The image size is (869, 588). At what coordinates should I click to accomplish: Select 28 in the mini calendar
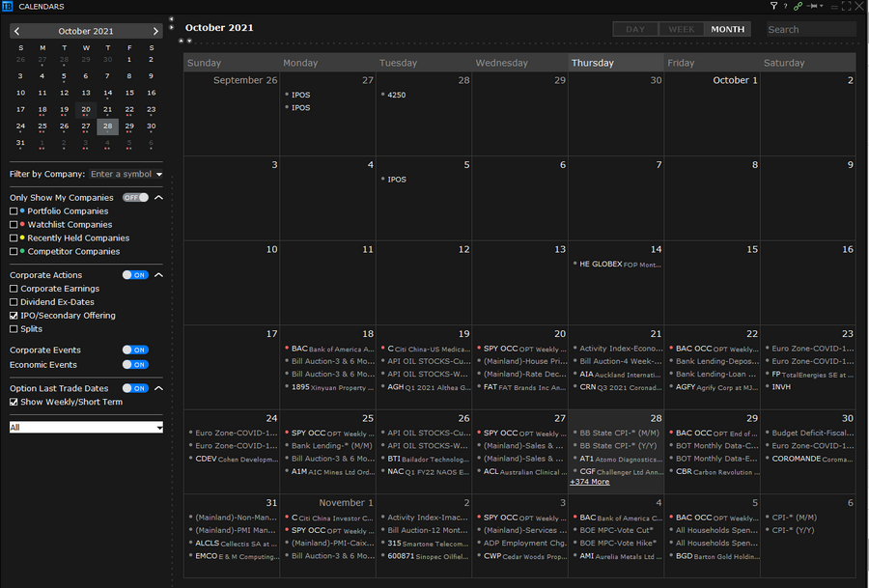click(107, 126)
